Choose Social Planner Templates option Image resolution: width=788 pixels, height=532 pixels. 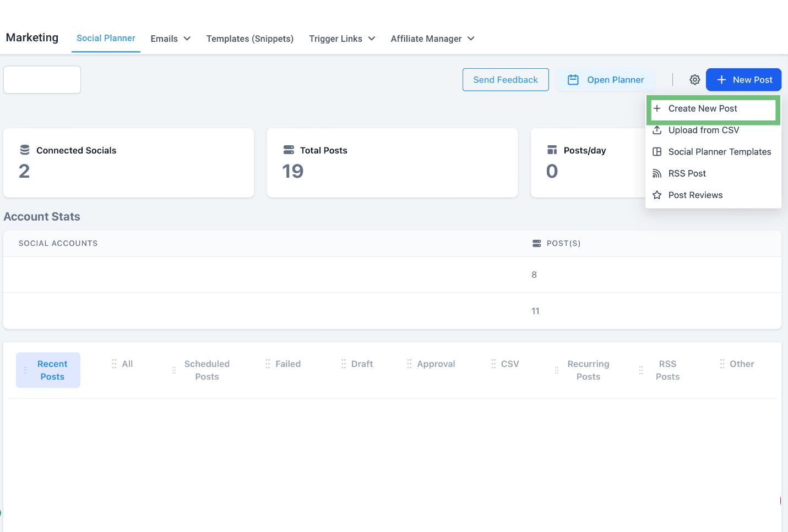pyautogui.click(x=713, y=152)
